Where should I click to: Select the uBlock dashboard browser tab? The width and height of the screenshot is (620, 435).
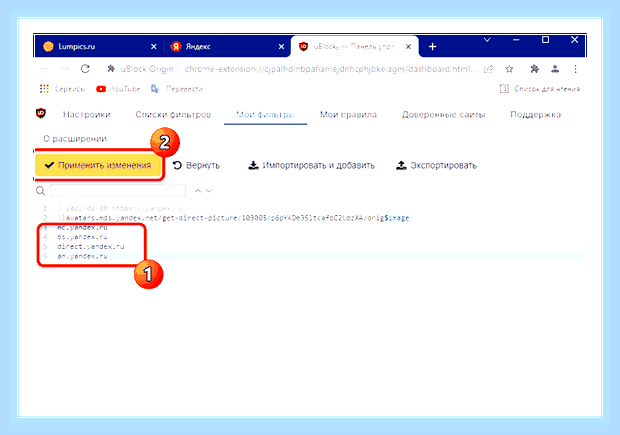click(x=354, y=46)
